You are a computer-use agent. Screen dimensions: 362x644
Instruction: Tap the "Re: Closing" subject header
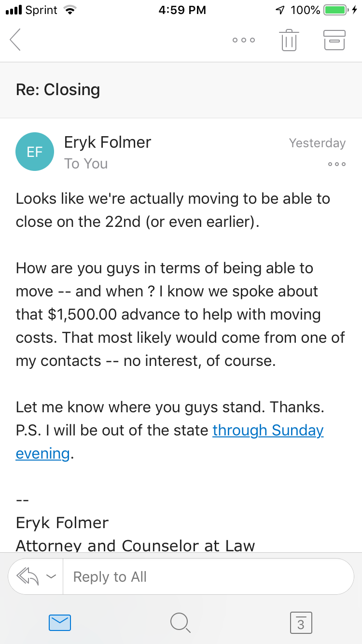point(58,90)
